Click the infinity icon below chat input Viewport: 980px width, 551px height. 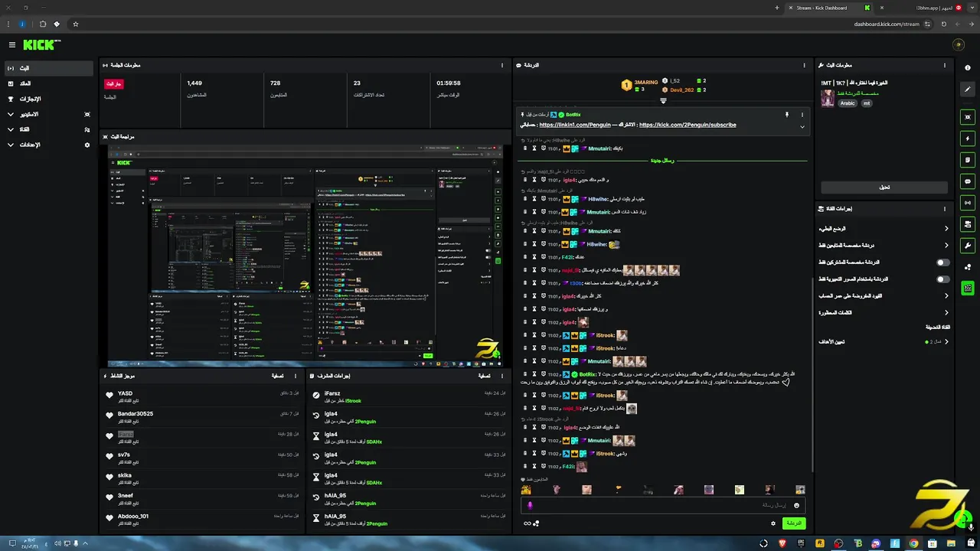(528, 523)
